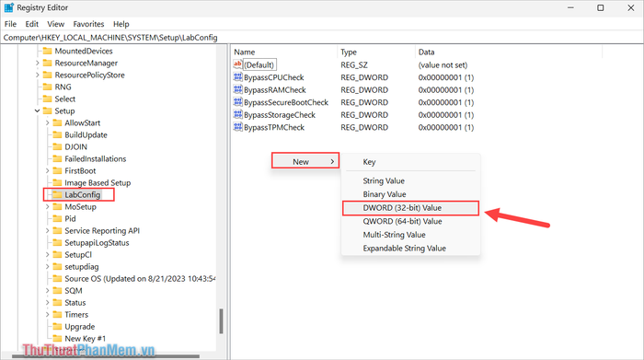Click the ResourceManager folder icon
Screen dimensions: 644x360
(48, 63)
